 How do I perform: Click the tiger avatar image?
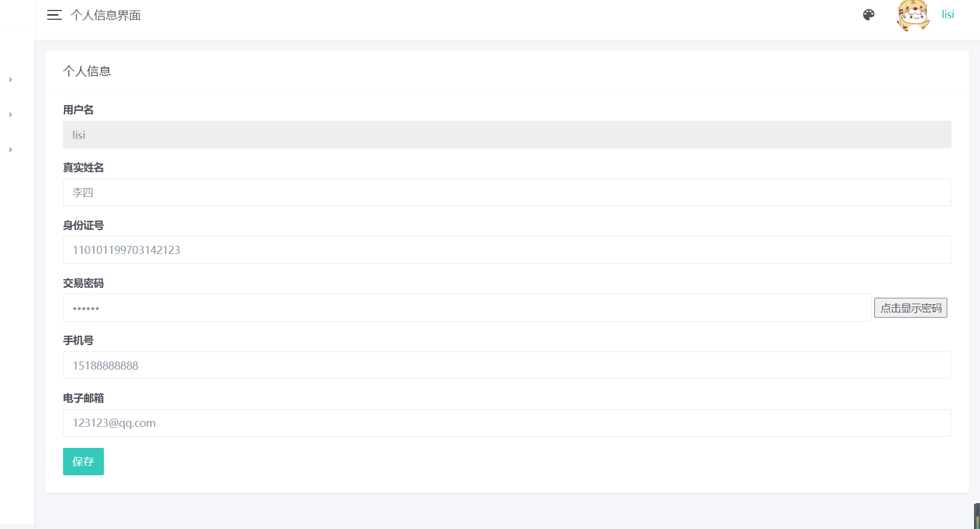[913, 15]
